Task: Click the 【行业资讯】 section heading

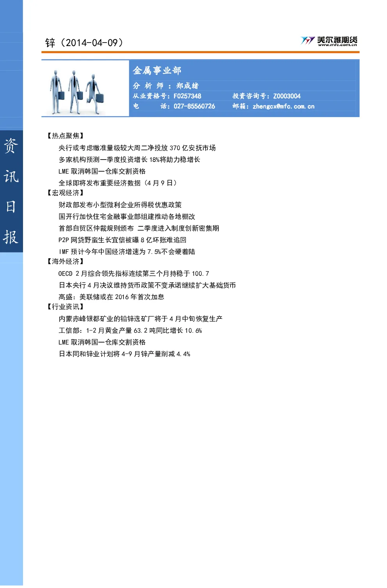Action: (65, 307)
